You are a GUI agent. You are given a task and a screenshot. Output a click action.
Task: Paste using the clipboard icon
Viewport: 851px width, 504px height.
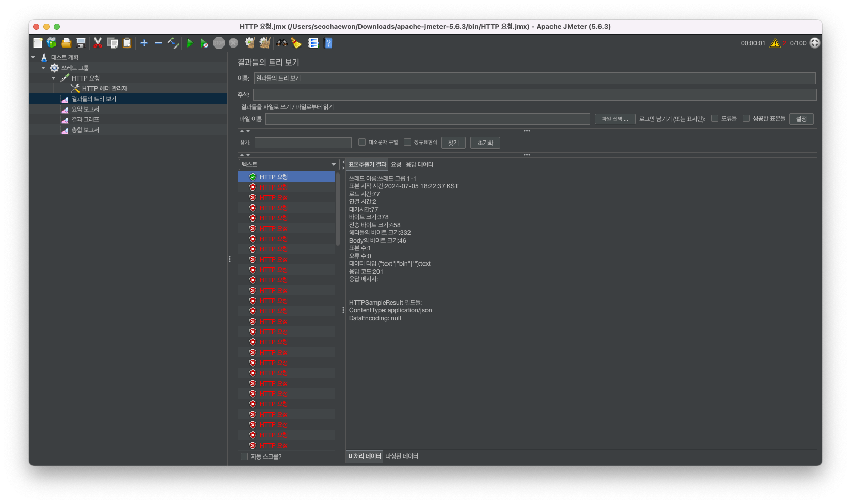(x=127, y=43)
